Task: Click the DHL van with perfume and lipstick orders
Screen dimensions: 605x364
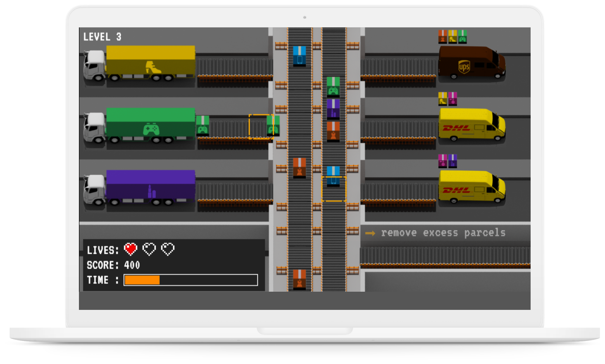Action: point(471,187)
